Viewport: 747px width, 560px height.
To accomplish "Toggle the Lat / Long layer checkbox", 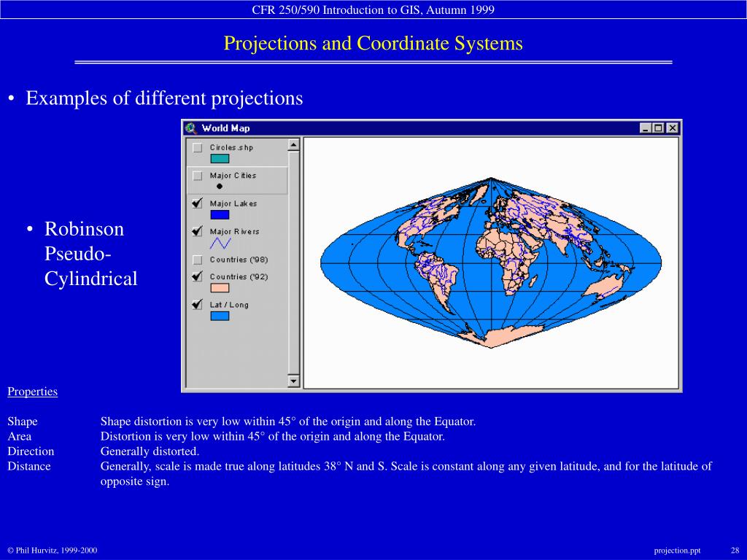I will (x=197, y=304).
